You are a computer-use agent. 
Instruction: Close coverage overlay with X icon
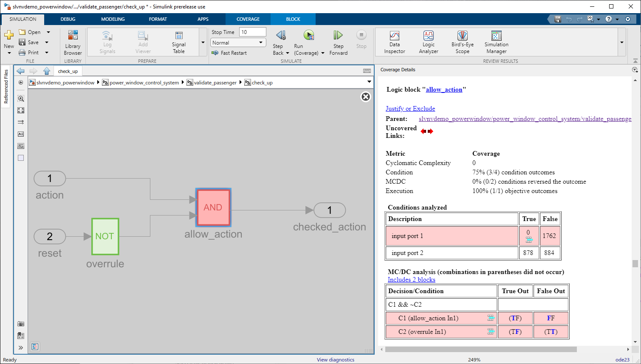click(365, 97)
